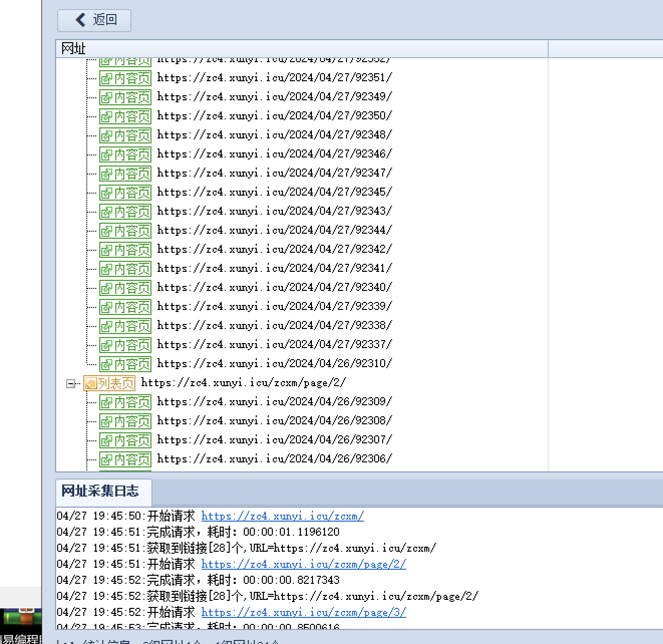Click 内容页 icon for URL 92308

tap(125, 421)
